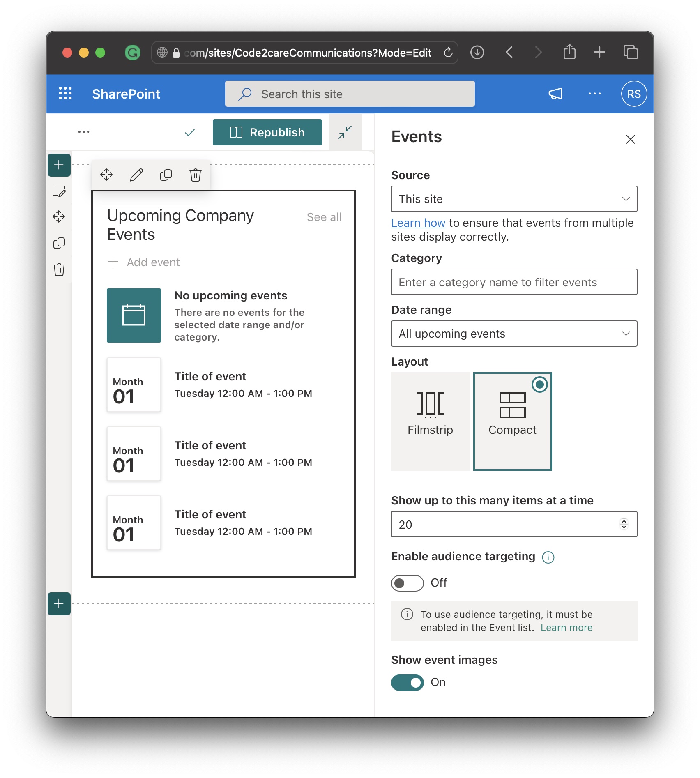This screenshot has width=700, height=778.
Task: Add a new section with bottom plus button
Action: 59,604
